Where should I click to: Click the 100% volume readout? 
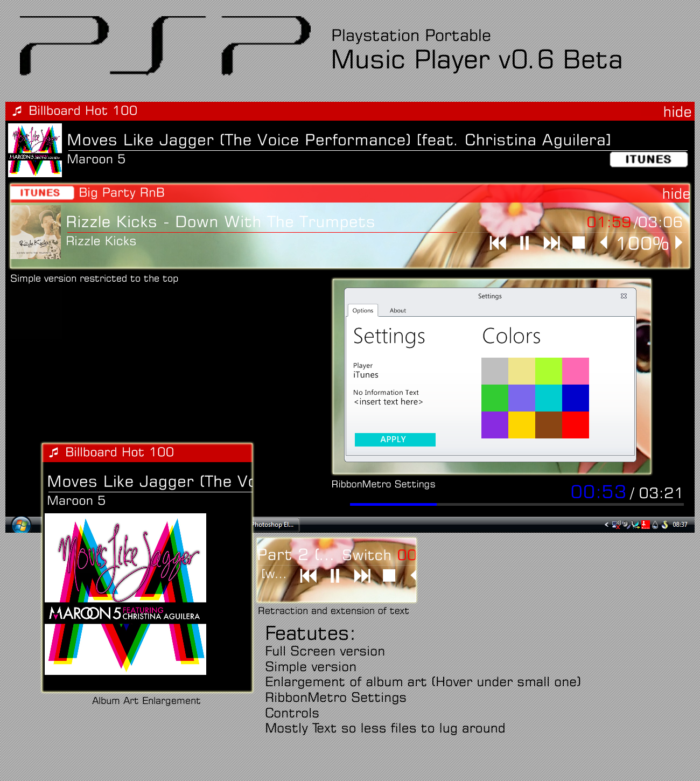(x=642, y=243)
